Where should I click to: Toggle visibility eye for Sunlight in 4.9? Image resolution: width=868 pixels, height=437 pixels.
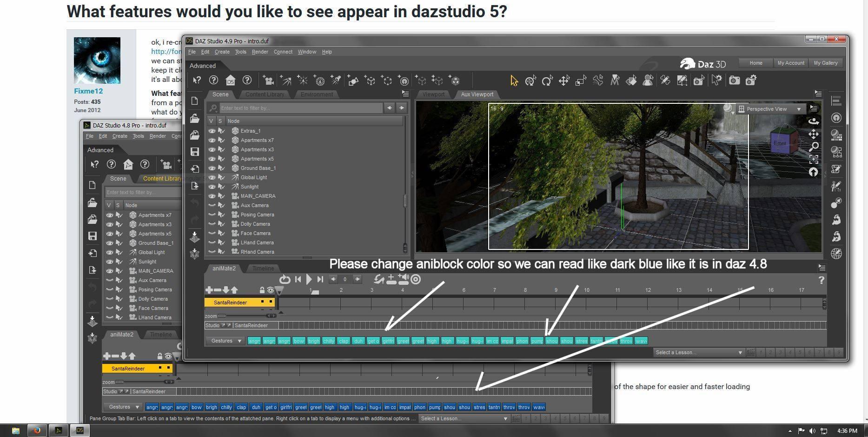(x=212, y=187)
